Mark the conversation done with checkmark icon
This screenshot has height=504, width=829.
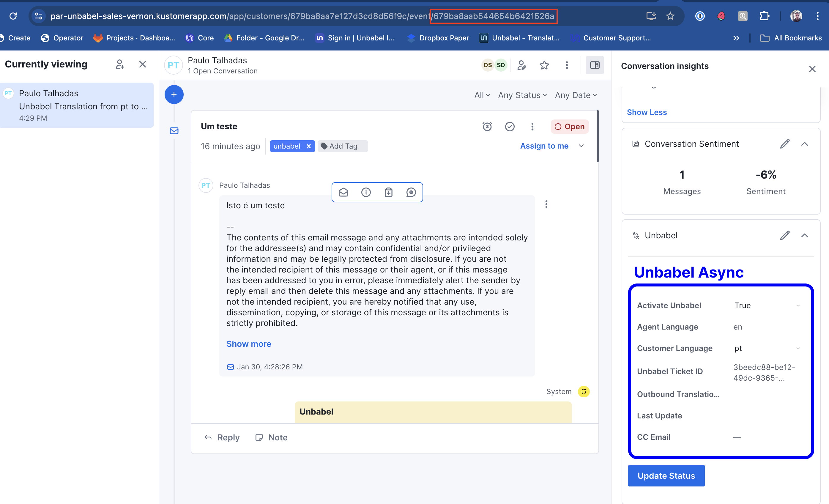510,127
